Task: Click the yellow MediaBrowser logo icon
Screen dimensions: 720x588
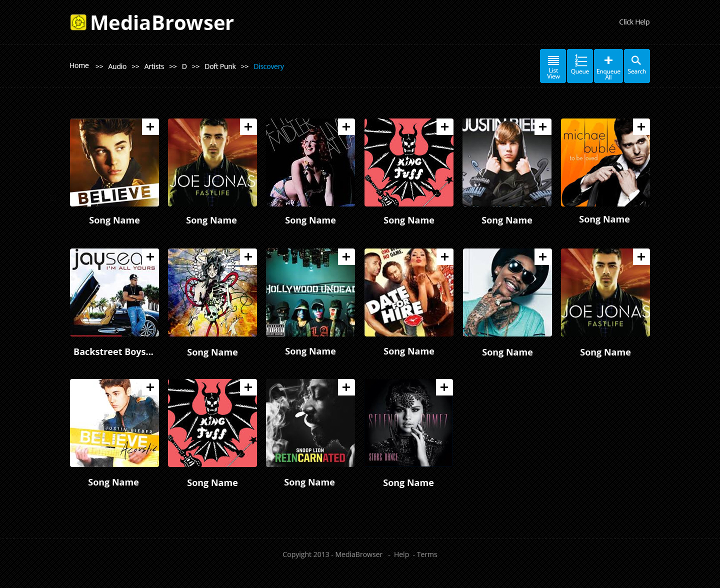Action: (x=78, y=22)
